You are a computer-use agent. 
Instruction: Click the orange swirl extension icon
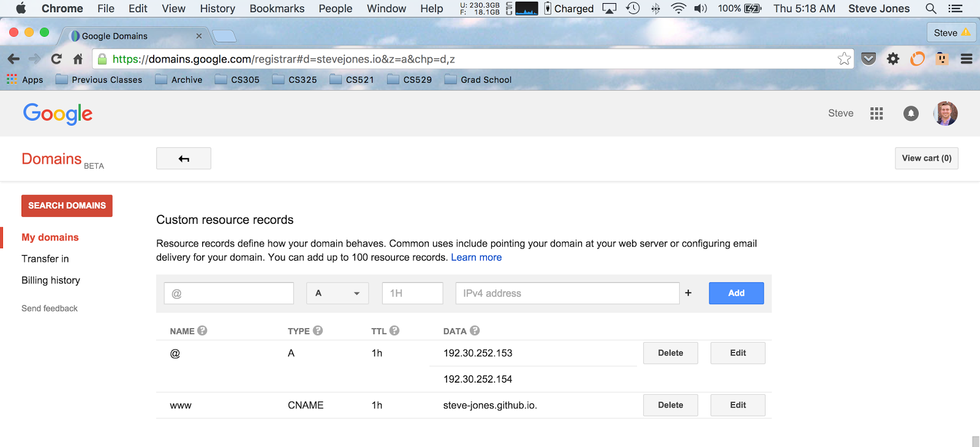(x=917, y=59)
